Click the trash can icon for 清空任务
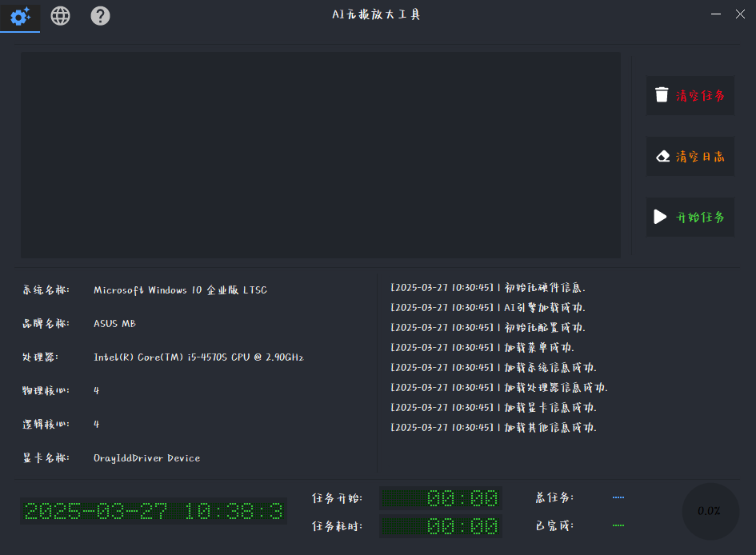 (662, 95)
